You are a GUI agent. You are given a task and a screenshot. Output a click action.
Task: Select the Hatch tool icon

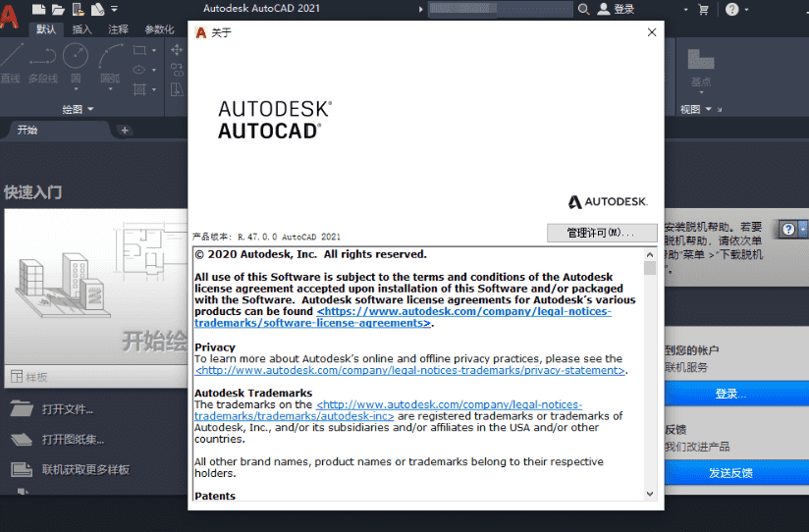coord(139,89)
